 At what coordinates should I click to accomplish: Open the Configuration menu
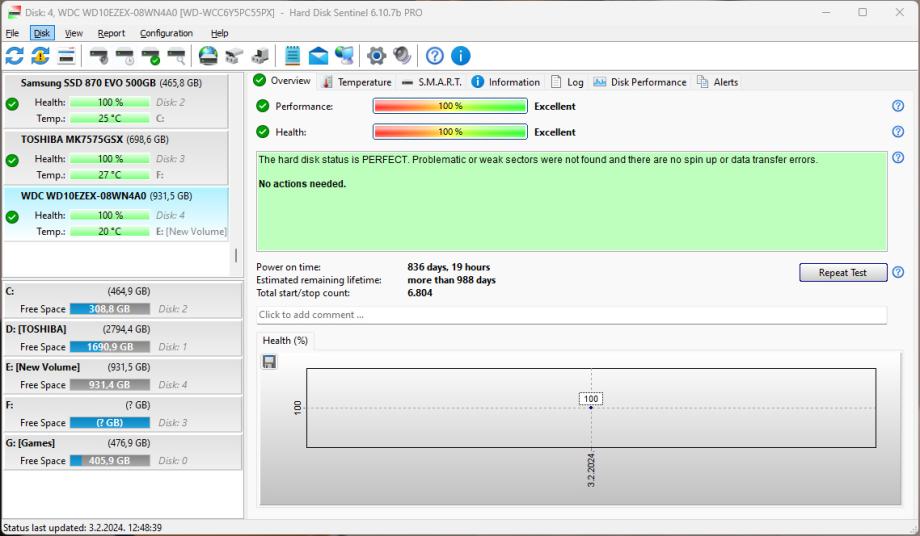166,33
